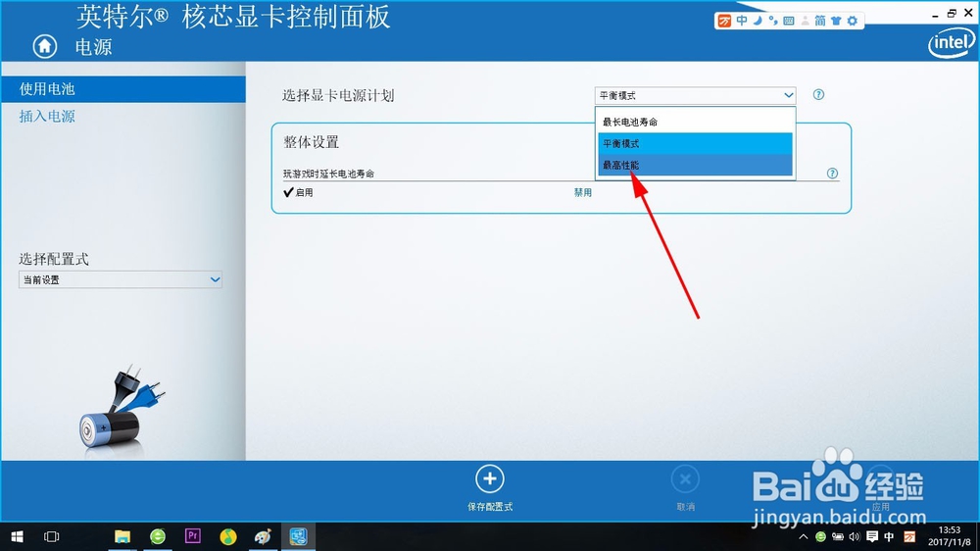Click the green shield icon in system tray
The width and height of the screenshot is (980, 551).
point(820,537)
